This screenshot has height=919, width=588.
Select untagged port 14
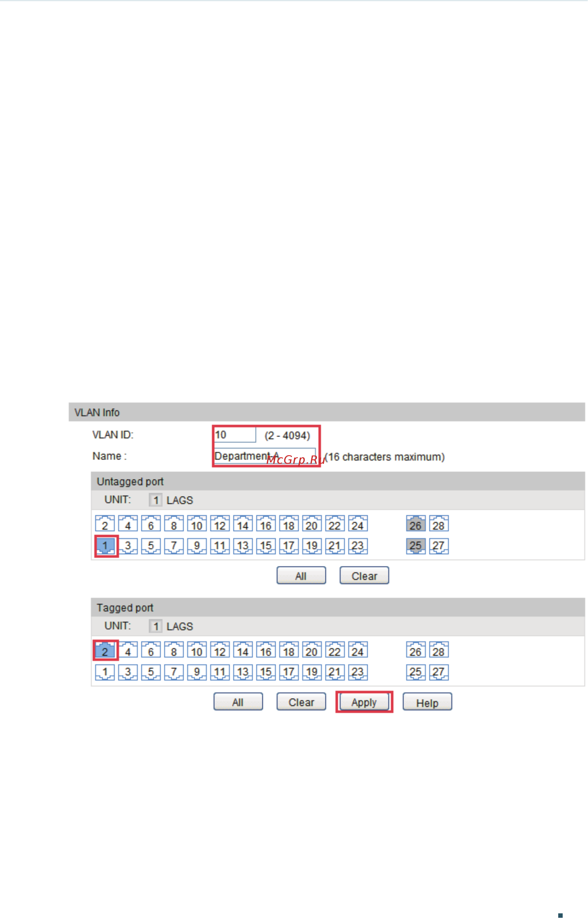point(243,523)
